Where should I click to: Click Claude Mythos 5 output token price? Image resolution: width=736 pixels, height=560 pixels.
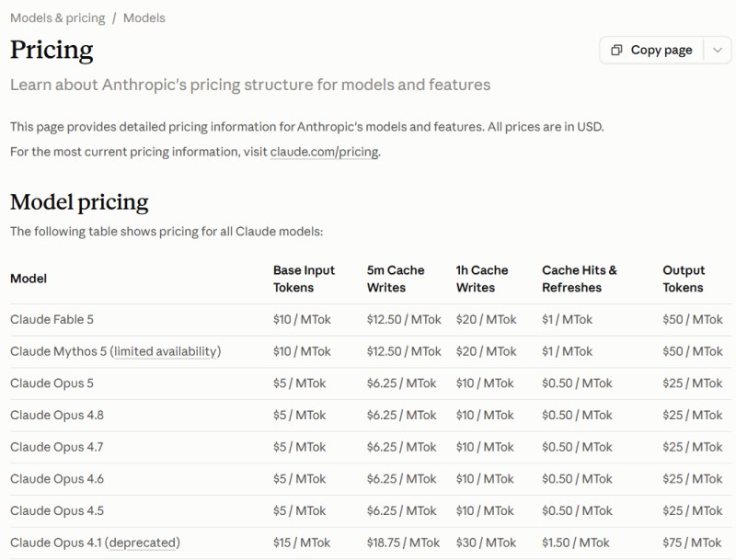693,351
